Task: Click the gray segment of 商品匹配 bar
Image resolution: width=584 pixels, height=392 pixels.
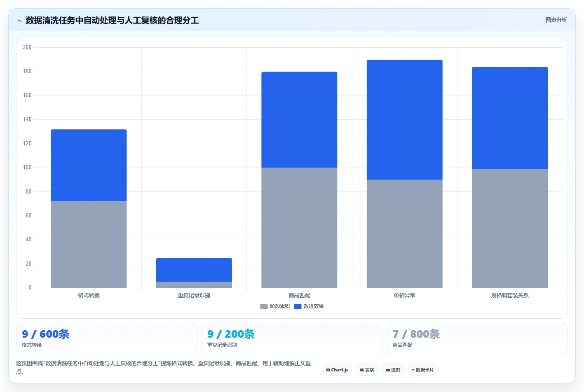Action: (x=299, y=228)
